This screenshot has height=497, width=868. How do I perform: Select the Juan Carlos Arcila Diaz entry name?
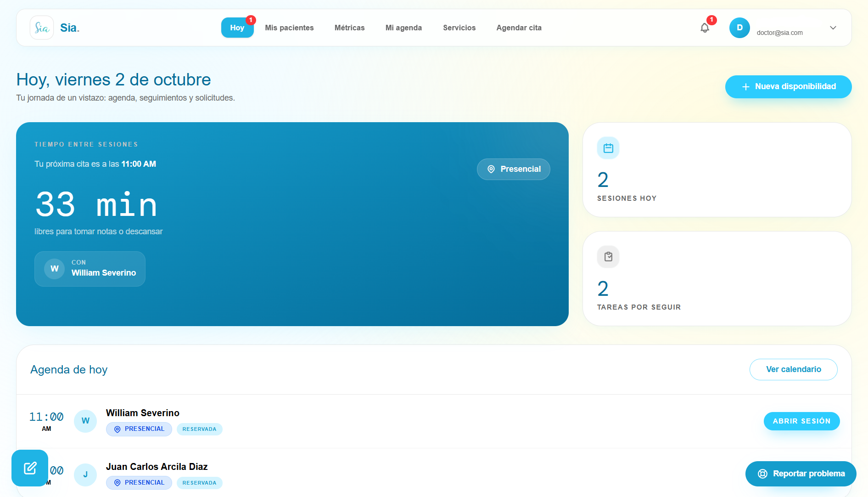click(x=157, y=467)
